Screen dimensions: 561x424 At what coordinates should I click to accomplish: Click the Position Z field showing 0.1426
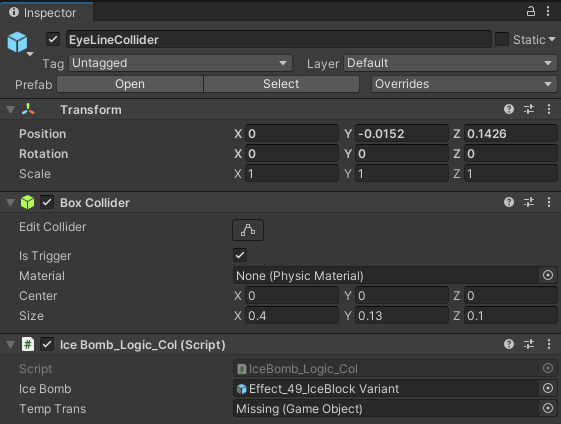[x=511, y=134]
